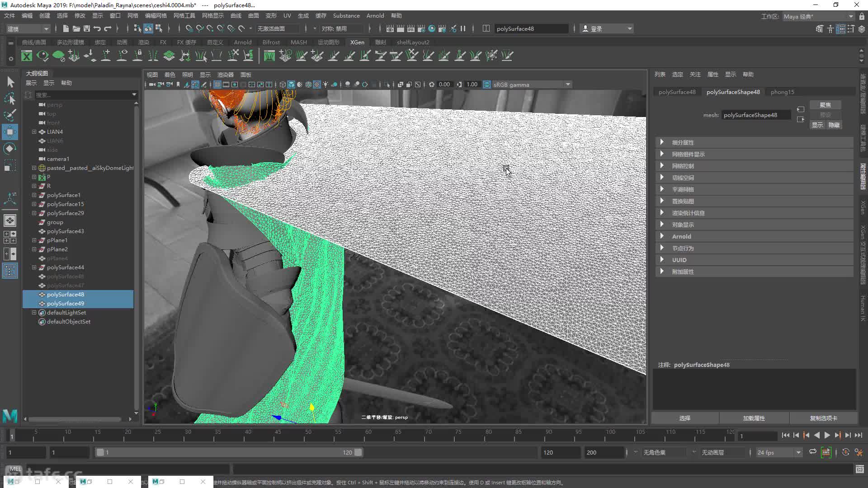Open the phong15 attribute tab
The width and height of the screenshot is (868, 488).
click(782, 92)
